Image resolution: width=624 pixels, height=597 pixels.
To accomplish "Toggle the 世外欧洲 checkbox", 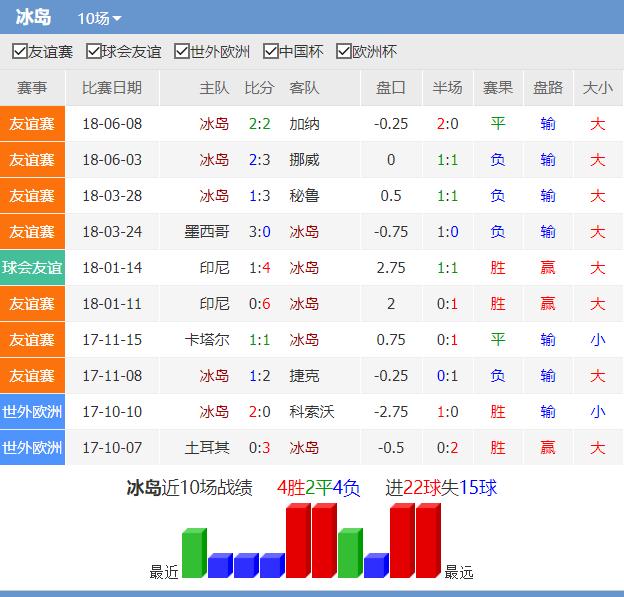I will tap(182, 52).
